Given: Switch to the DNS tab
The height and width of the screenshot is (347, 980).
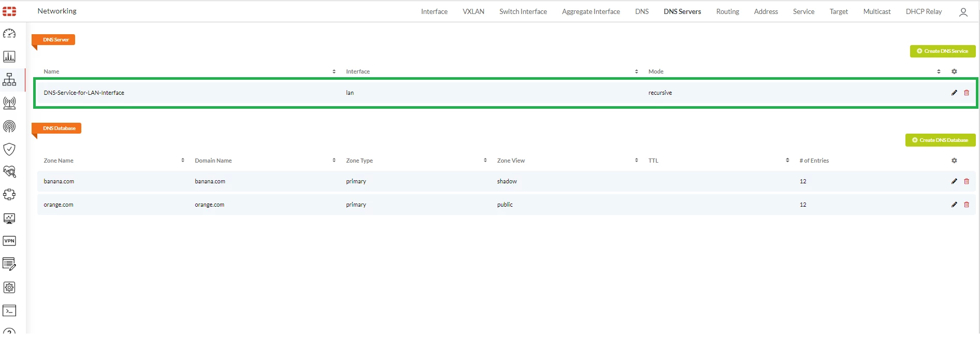Looking at the screenshot, I should pyautogui.click(x=642, y=11).
